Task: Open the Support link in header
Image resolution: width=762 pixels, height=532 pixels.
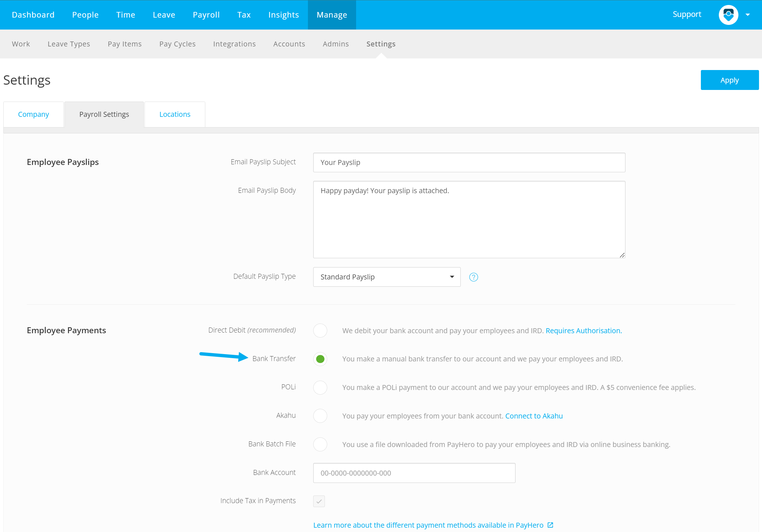Action: [687, 14]
